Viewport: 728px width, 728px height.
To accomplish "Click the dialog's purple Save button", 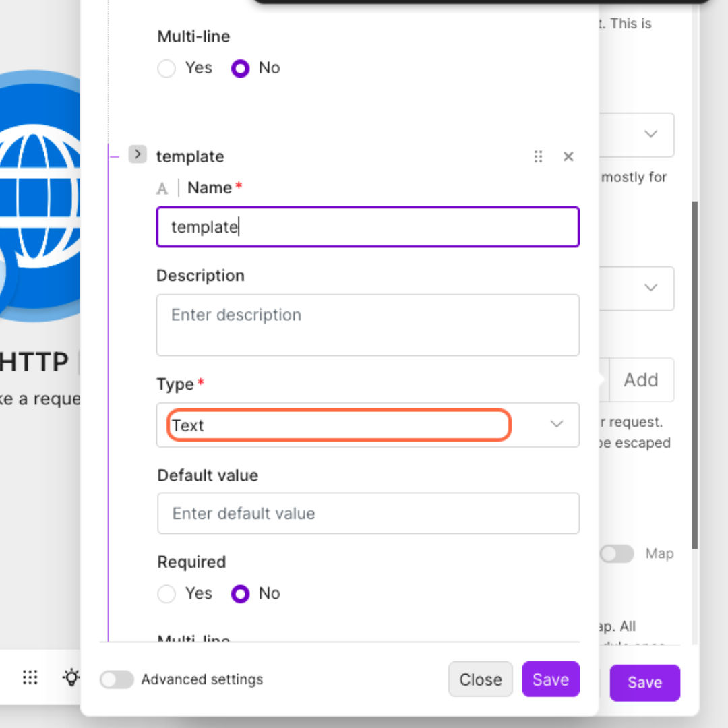I will tap(551, 679).
